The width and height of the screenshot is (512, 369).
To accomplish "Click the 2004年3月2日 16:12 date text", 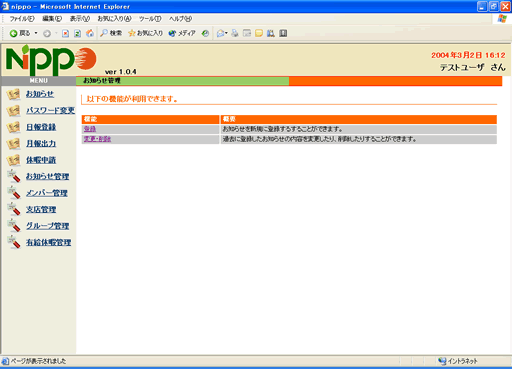I will (x=468, y=55).
